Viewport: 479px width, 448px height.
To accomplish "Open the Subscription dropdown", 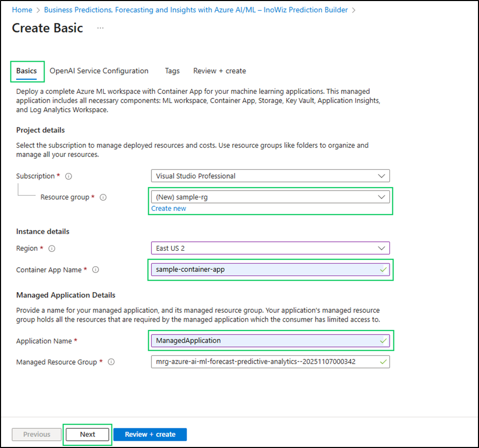I will (x=270, y=176).
